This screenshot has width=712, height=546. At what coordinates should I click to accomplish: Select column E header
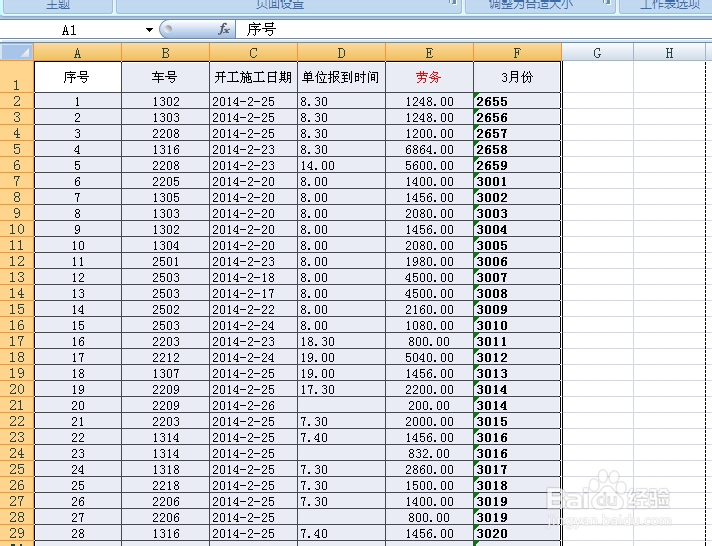click(x=429, y=53)
